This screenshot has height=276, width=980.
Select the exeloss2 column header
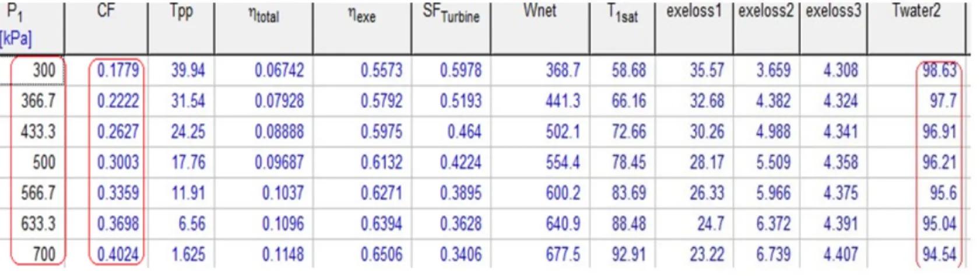766,27
